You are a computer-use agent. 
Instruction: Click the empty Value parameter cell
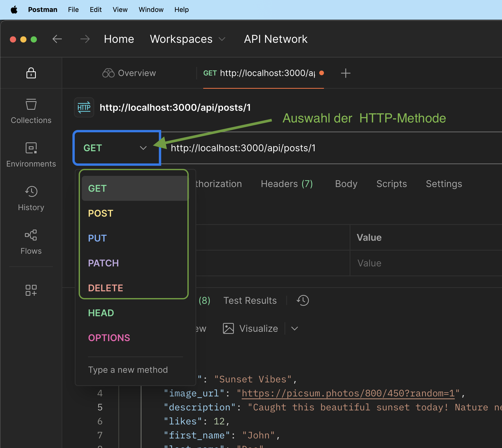pyautogui.click(x=426, y=263)
